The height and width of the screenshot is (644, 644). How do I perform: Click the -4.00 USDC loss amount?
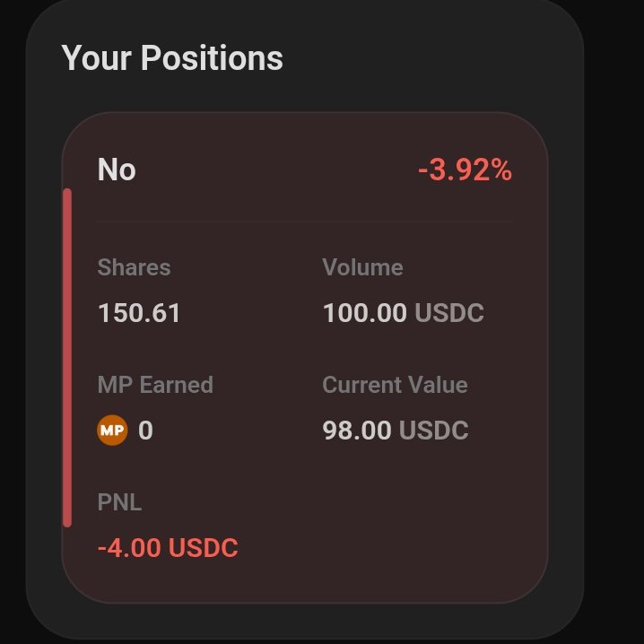click(168, 547)
